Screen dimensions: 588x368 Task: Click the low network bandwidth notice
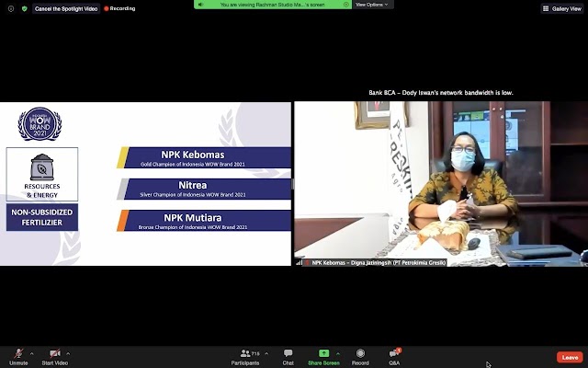pos(441,92)
